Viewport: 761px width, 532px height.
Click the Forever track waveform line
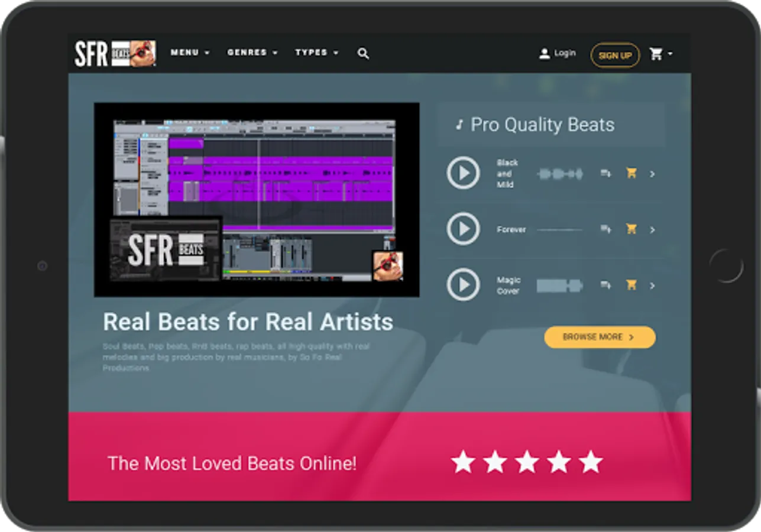(560, 230)
